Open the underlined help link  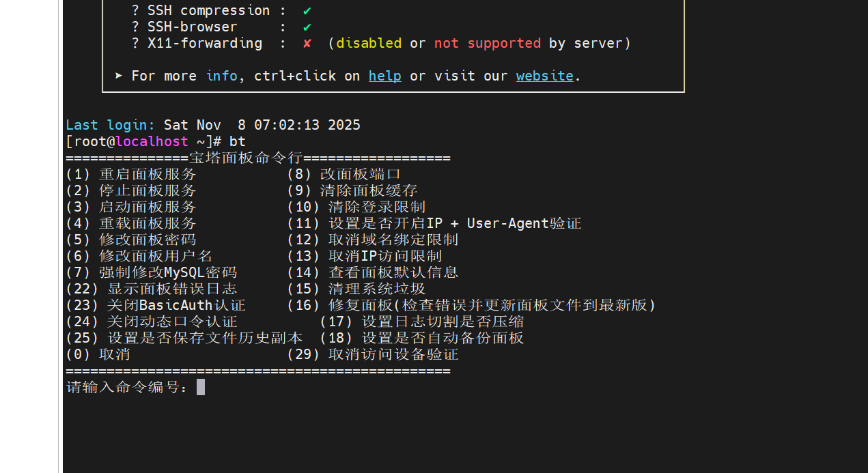click(384, 76)
